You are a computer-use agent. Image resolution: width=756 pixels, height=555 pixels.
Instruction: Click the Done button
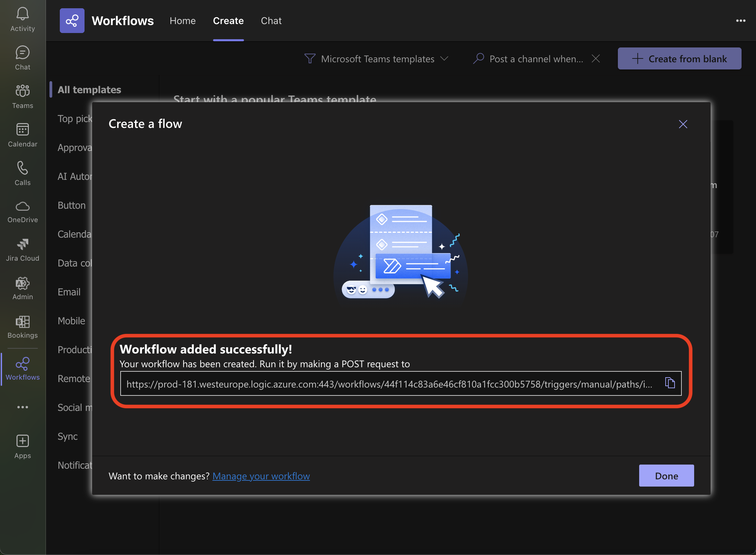pyautogui.click(x=666, y=476)
